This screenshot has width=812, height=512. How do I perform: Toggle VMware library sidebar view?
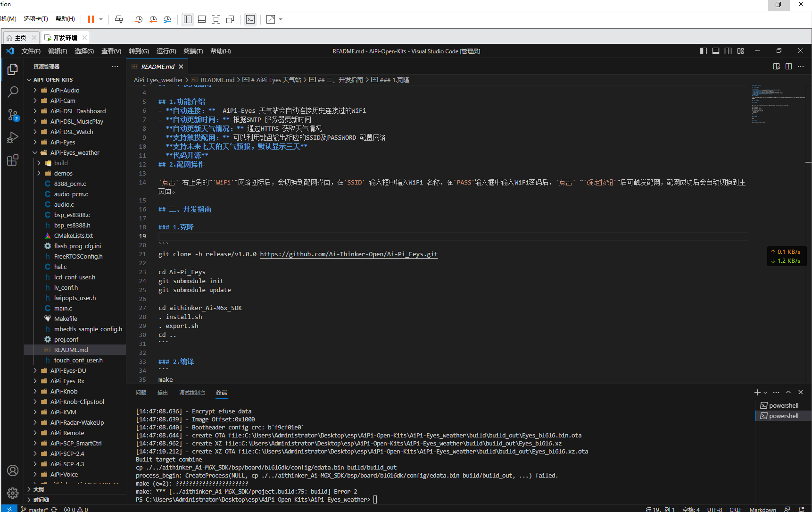click(188, 19)
